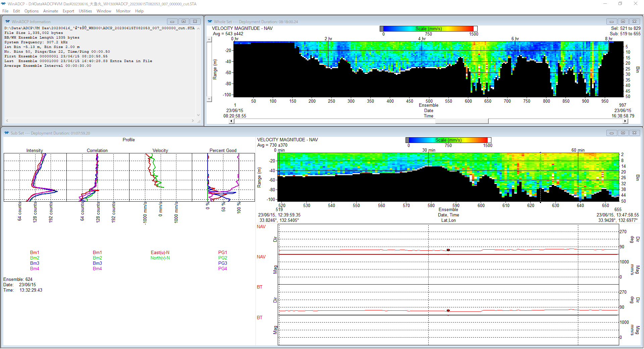Click right arrow of Whole Set horizontal scrollbar
Screen dimensions: 644x349
coord(625,121)
